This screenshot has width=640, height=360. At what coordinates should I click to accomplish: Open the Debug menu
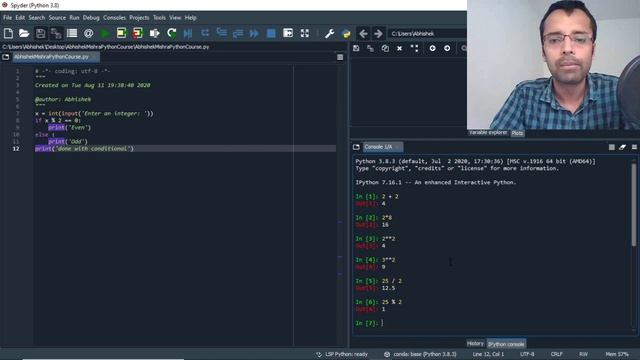(91, 18)
